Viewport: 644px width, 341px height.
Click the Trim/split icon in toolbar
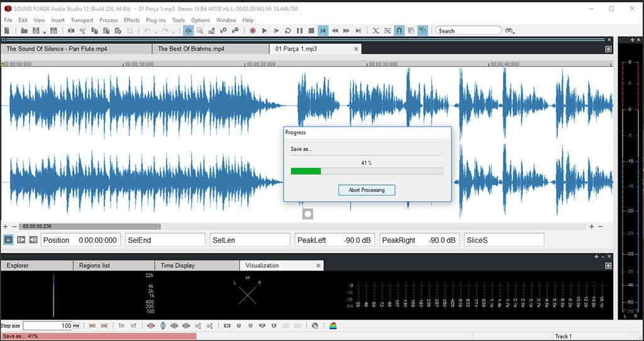(71, 31)
